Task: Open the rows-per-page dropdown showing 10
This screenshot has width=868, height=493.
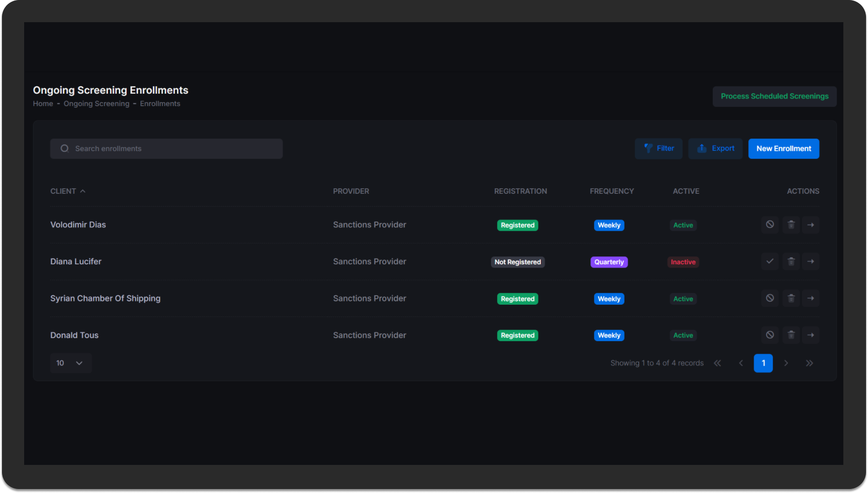Action: (70, 363)
